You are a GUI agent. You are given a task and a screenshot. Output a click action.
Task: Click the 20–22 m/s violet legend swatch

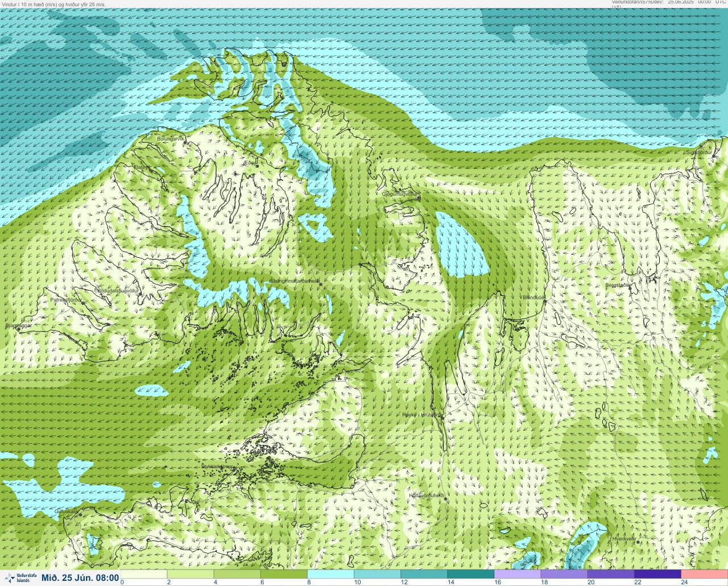point(611,574)
